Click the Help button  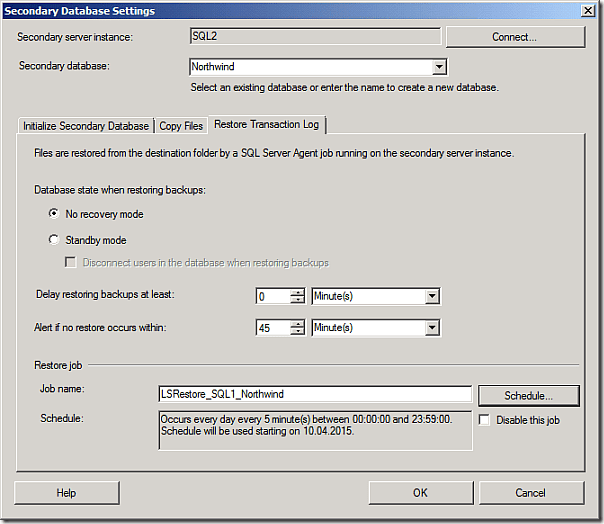[66, 493]
